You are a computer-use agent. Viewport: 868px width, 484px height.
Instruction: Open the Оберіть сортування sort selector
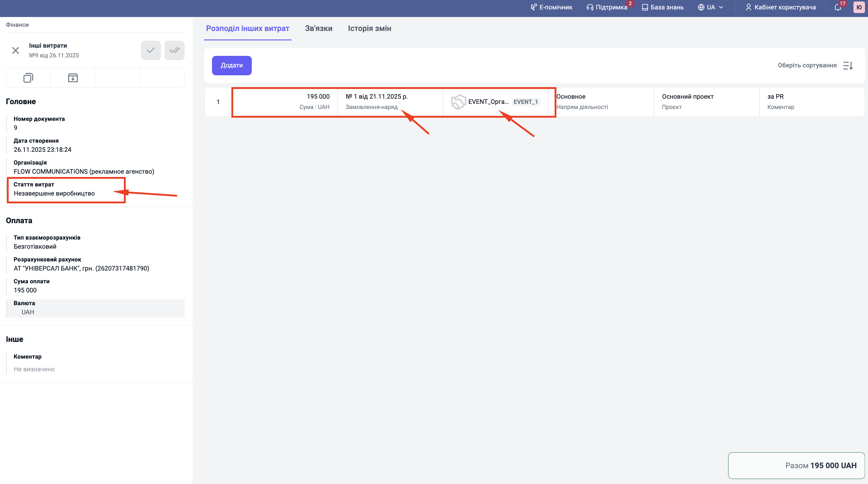tap(807, 65)
